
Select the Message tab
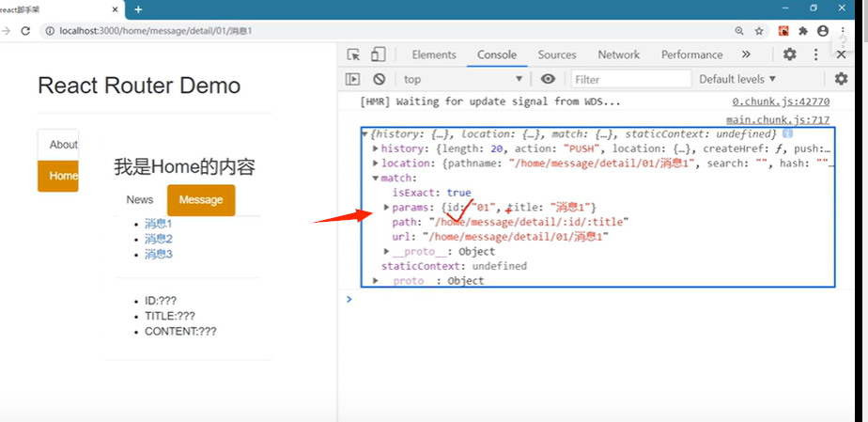pos(201,200)
